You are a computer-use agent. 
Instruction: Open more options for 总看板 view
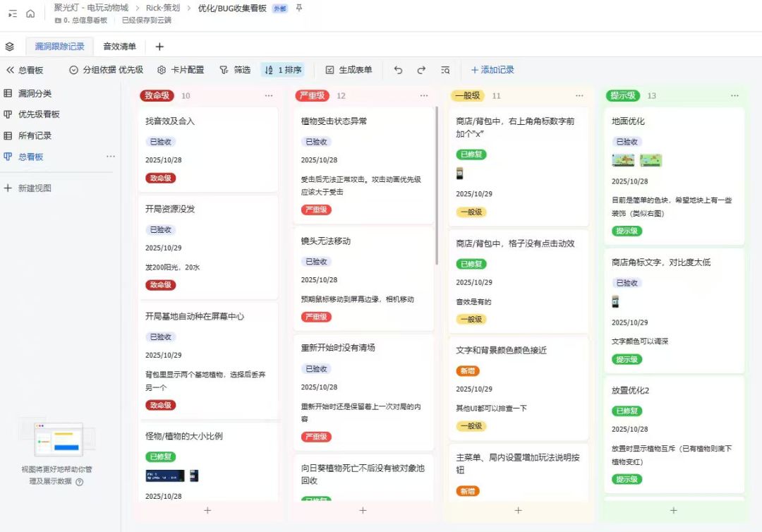pyautogui.click(x=111, y=157)
